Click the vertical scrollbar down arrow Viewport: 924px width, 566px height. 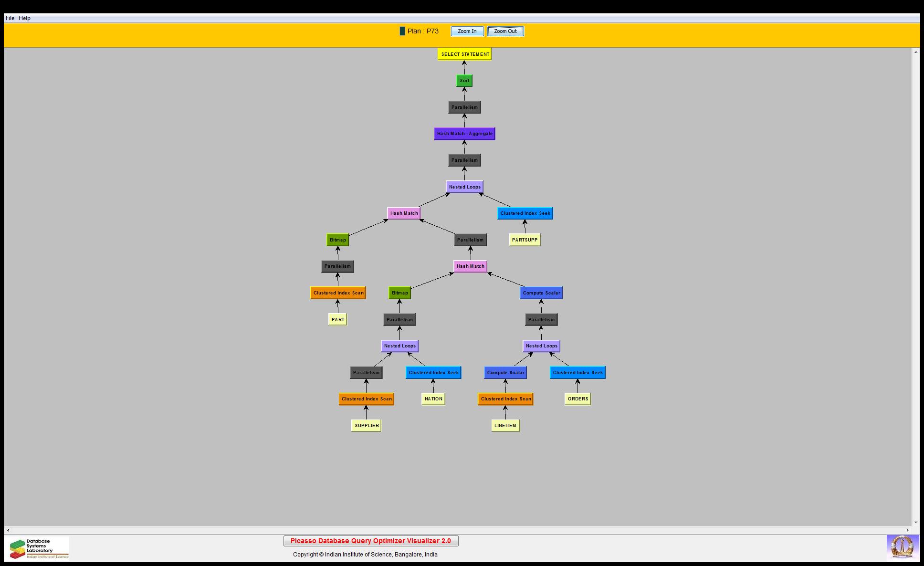point(915,523)
